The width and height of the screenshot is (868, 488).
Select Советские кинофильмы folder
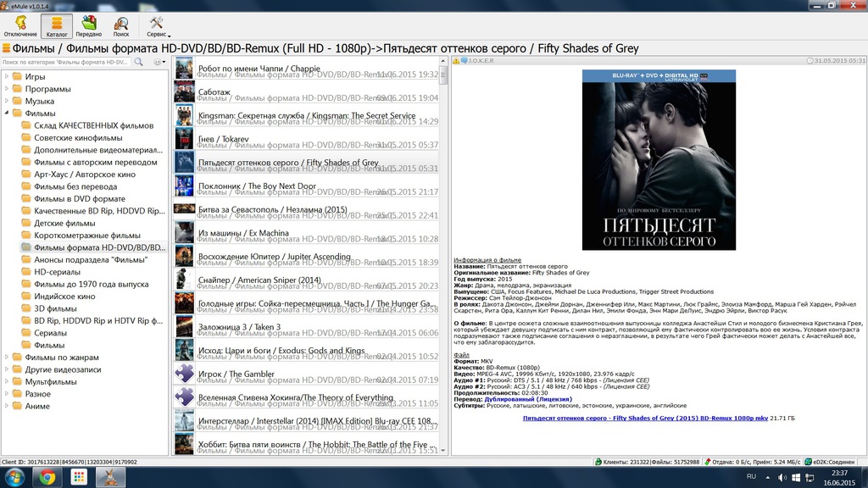click(77, 137)
